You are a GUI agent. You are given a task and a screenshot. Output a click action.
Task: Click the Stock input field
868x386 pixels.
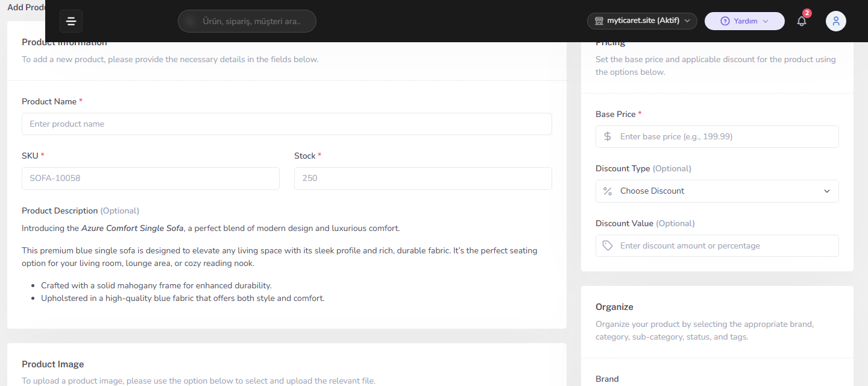[423, 179]
